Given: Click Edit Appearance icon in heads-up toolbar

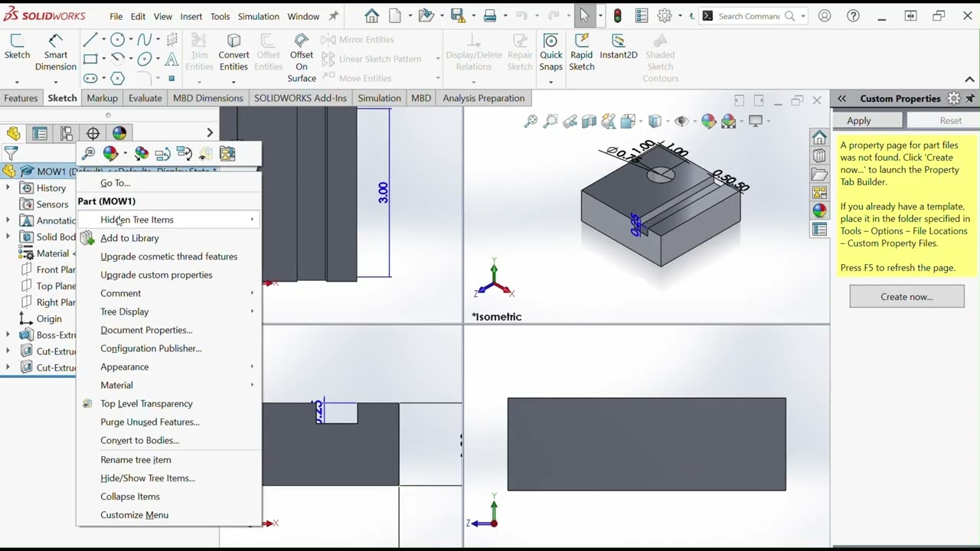Looking at the screenshot, I should 708,121.
